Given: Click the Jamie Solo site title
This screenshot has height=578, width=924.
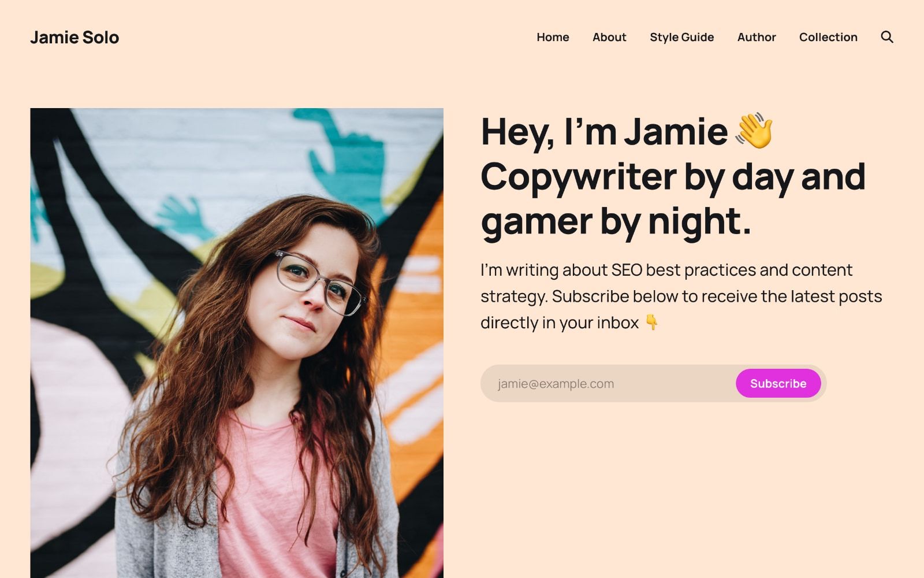Looking at the screenshot, I should 74,37.
